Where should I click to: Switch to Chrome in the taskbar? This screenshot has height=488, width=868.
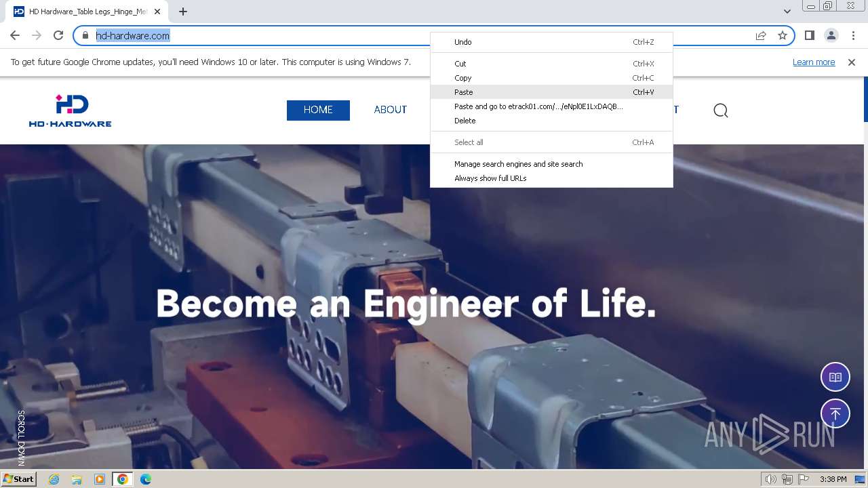[x=123, y=479]
